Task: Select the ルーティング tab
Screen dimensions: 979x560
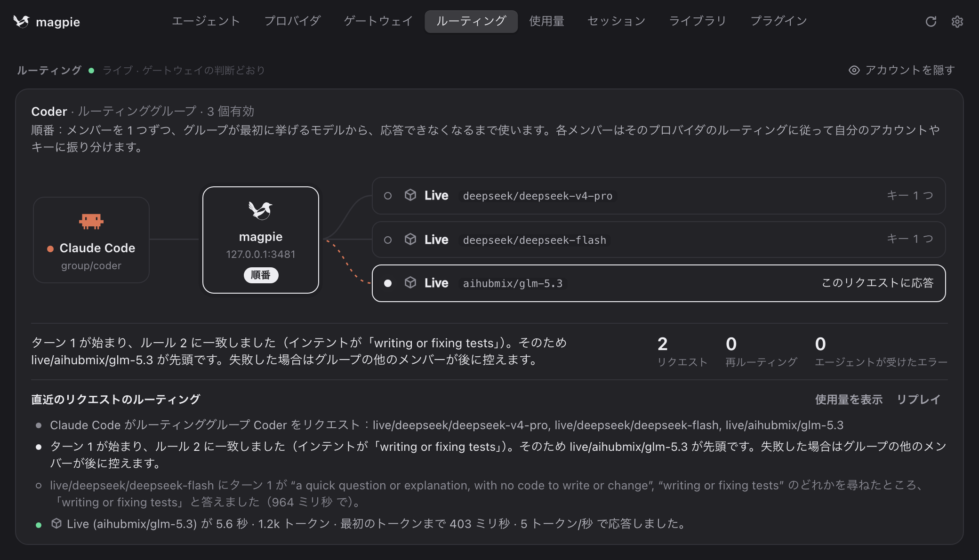Action: [x=471, y=21]
